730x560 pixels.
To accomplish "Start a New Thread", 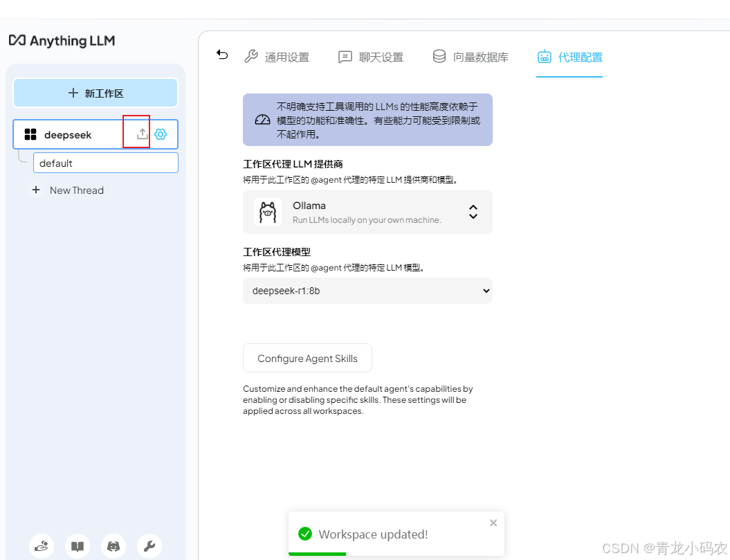I will point(68,190).
